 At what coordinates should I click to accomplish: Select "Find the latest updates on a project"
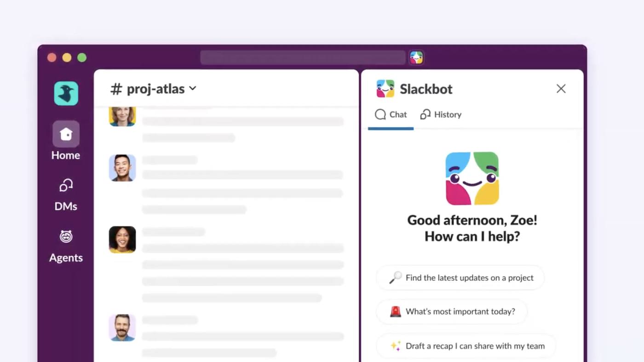tap(460, 277)
